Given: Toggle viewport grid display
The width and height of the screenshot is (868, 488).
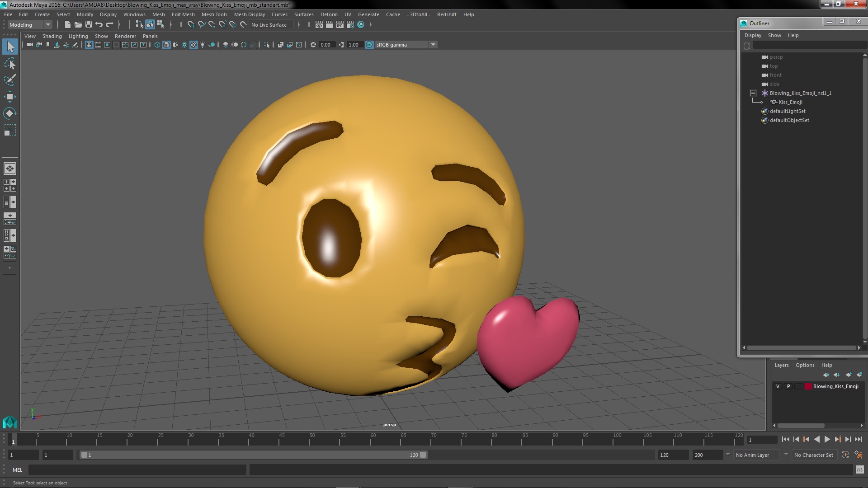Looking at the screenshot, I should 89,45.
